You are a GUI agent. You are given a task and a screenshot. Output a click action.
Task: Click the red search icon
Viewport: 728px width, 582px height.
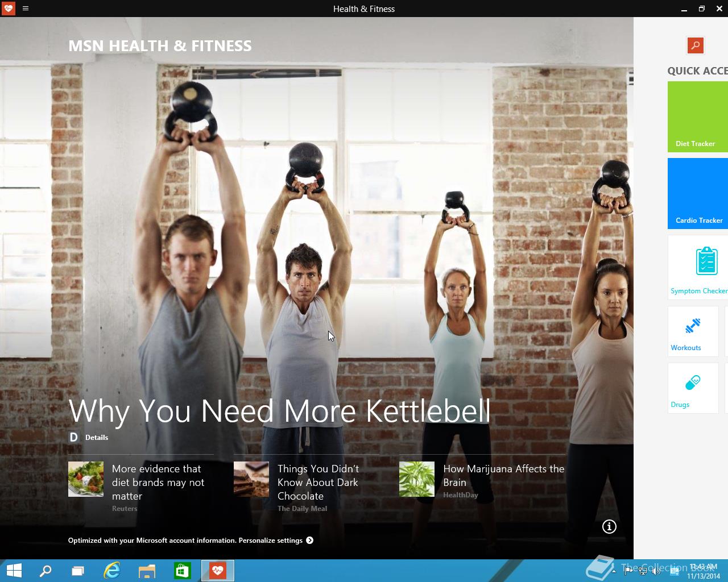[695, 45]
